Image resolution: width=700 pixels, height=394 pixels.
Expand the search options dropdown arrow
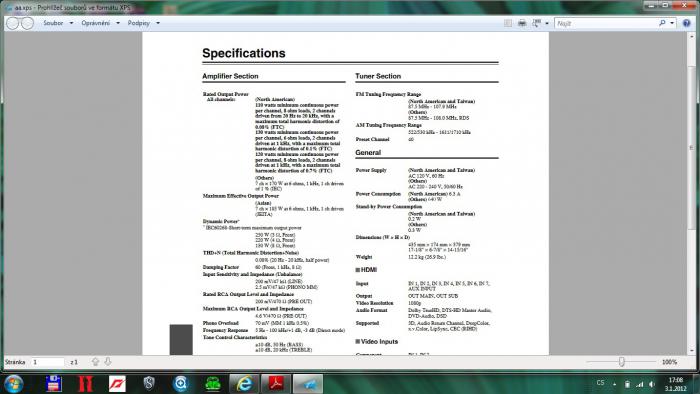click(672, 23)
